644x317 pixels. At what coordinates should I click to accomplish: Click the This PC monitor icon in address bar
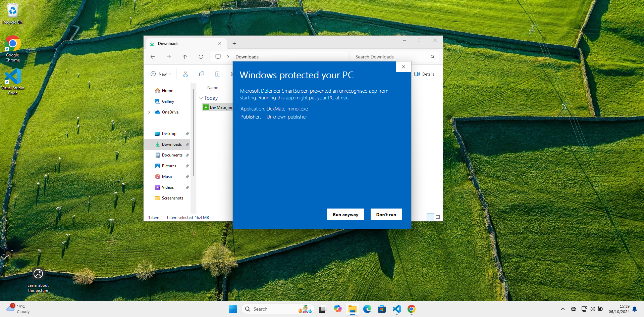pyautogui.click(x=218, y=57)
